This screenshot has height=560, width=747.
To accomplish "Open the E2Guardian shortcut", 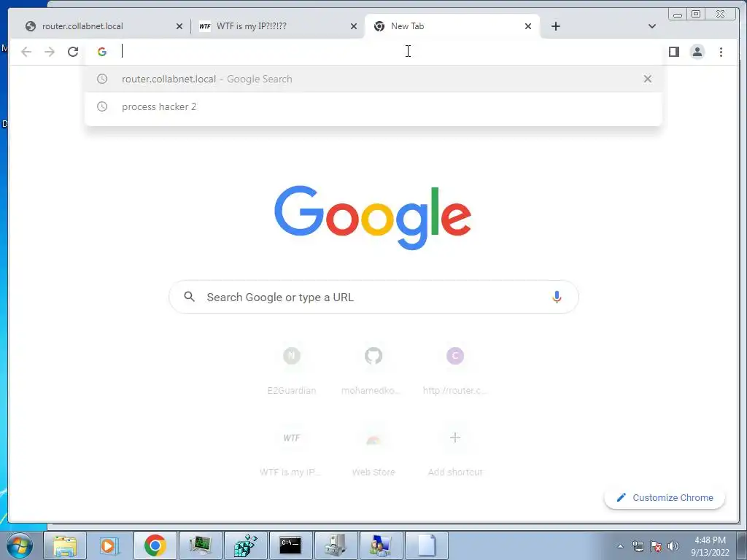I will [292, 370].
